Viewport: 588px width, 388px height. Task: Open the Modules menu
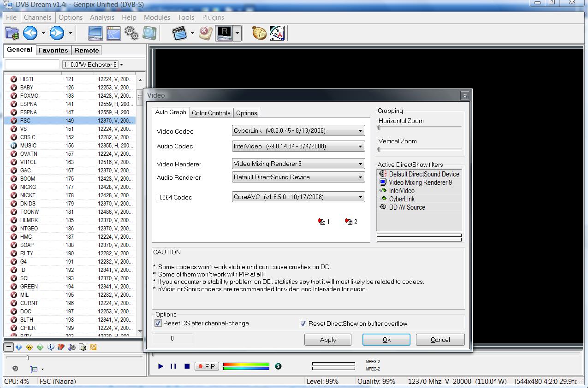pos(157,17)
